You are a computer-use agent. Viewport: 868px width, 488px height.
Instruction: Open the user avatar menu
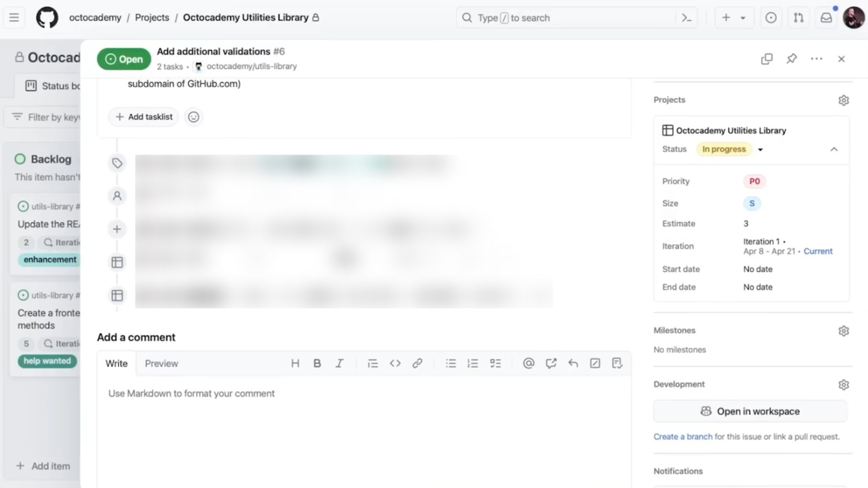[854, 18]
